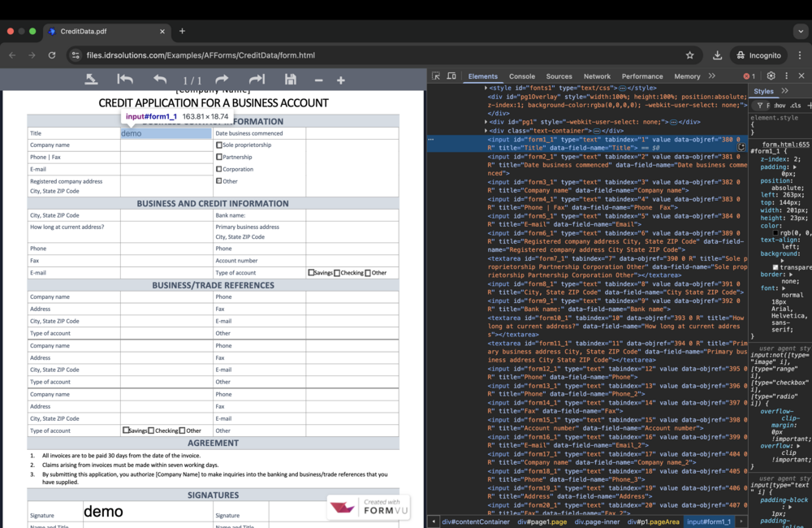
Task: Click the undo arrow in the PDF toolbar
Action: pos(159,80)
